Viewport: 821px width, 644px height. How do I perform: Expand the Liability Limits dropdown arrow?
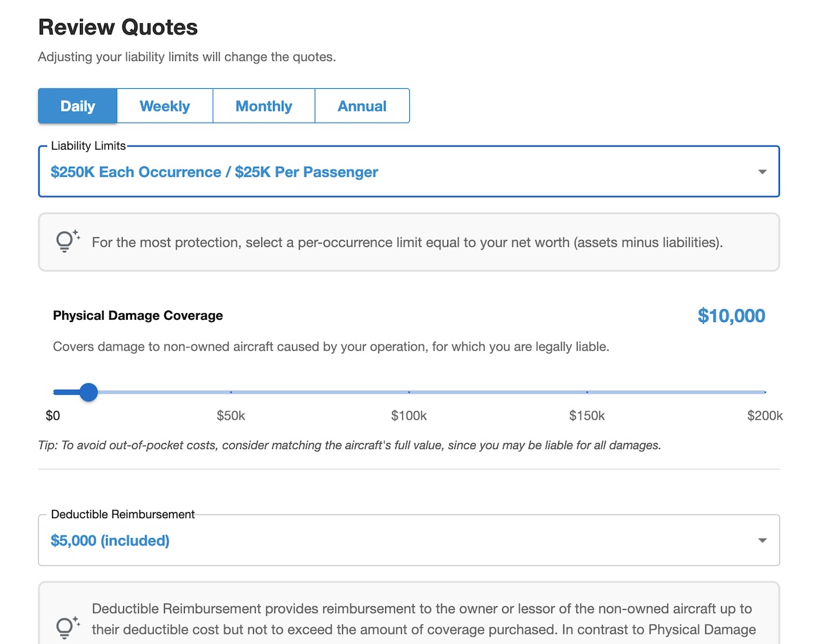[762, 172]
